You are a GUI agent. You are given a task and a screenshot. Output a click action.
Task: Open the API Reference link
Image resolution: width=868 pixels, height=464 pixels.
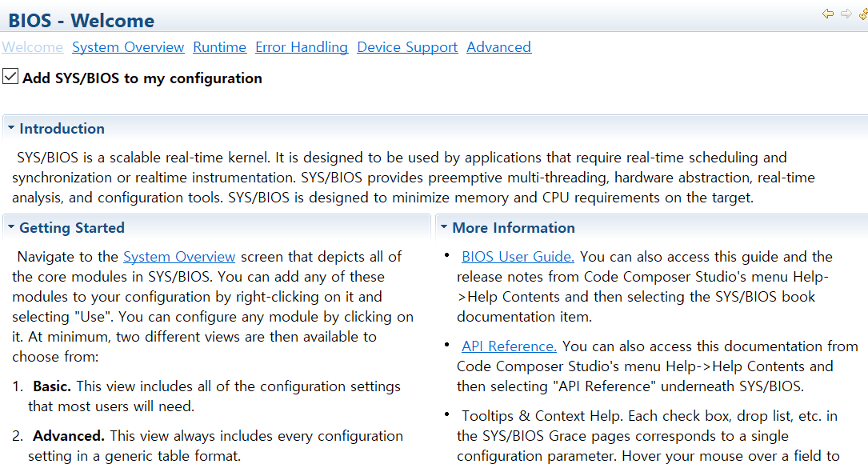(510, 346)
